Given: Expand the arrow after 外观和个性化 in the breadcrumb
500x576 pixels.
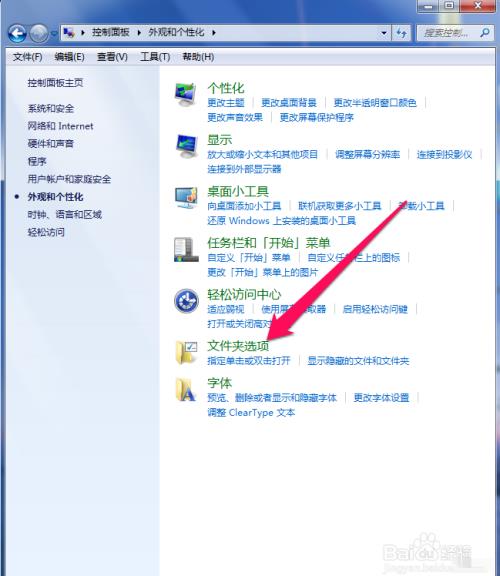Looking at the screenshot, I should pos(213,33).
